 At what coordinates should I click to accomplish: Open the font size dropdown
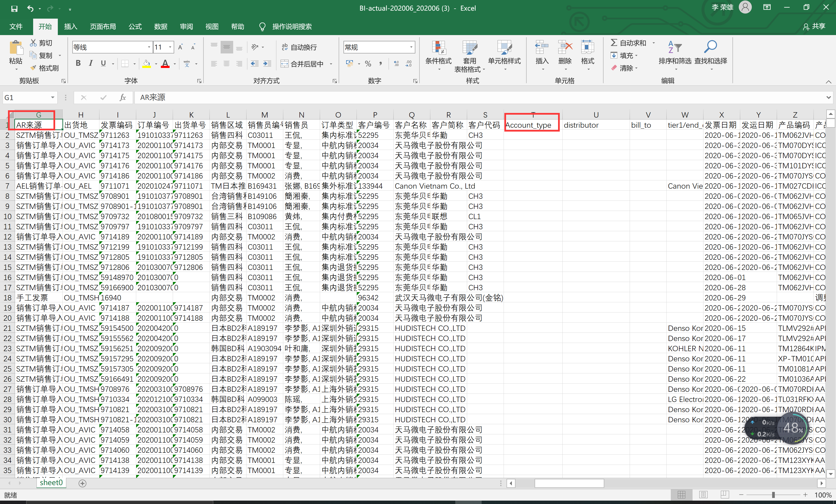(170, 47)
